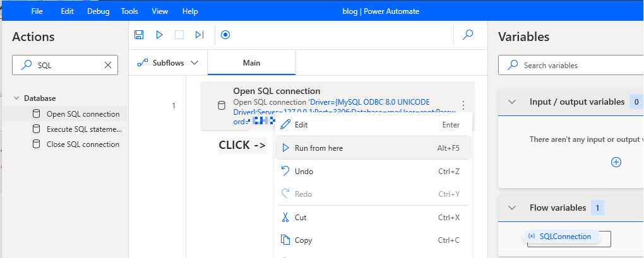Open the Help menu
The image size is (644, 258).
[x=190, y=11]
